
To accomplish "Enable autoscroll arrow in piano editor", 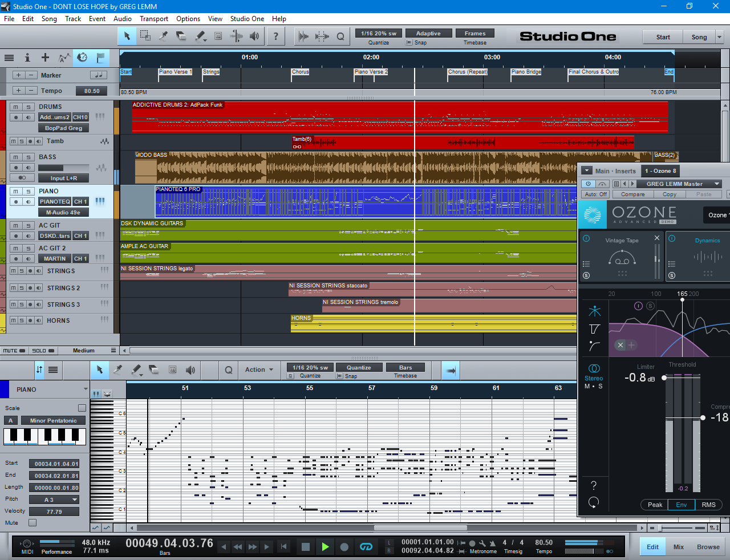I will point(451,371).
